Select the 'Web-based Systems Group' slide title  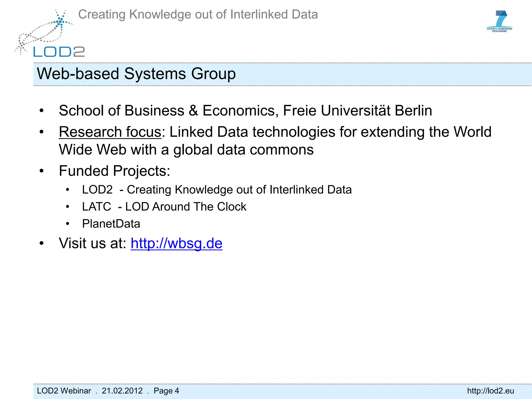(x=136, y=74)
